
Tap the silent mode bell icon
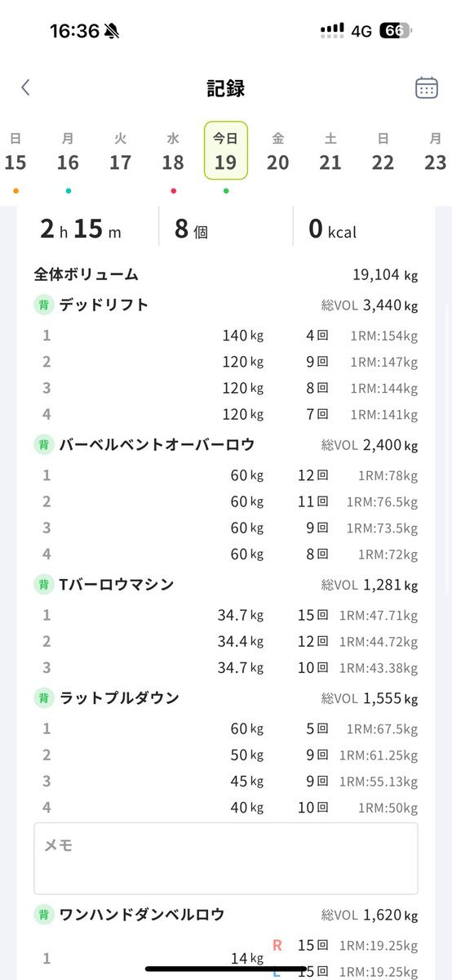[112, 31]
